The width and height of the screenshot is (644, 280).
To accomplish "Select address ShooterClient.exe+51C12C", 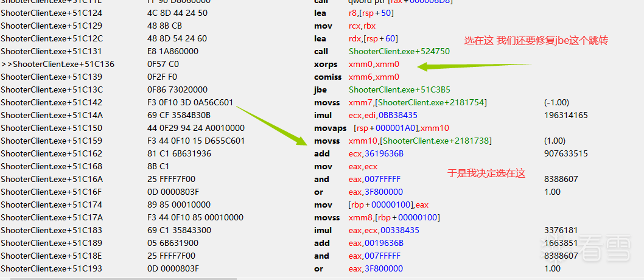I will click(x=51, y=38).
